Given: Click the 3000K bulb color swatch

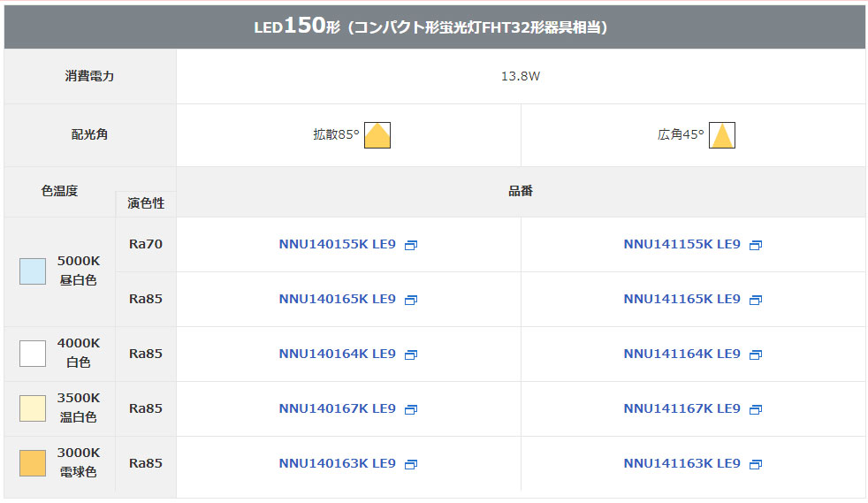Looking at the screenshot, I should tap(33, 463).
